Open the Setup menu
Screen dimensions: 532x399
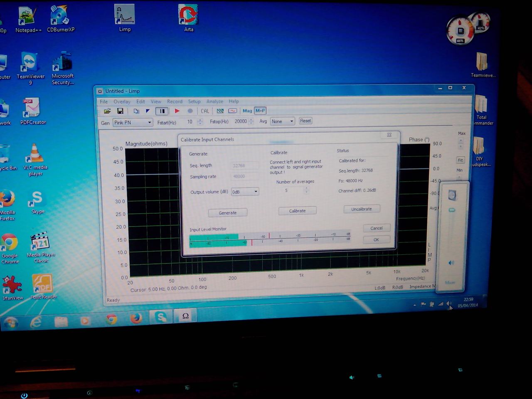pyautogui.click(x=194, y=101)
